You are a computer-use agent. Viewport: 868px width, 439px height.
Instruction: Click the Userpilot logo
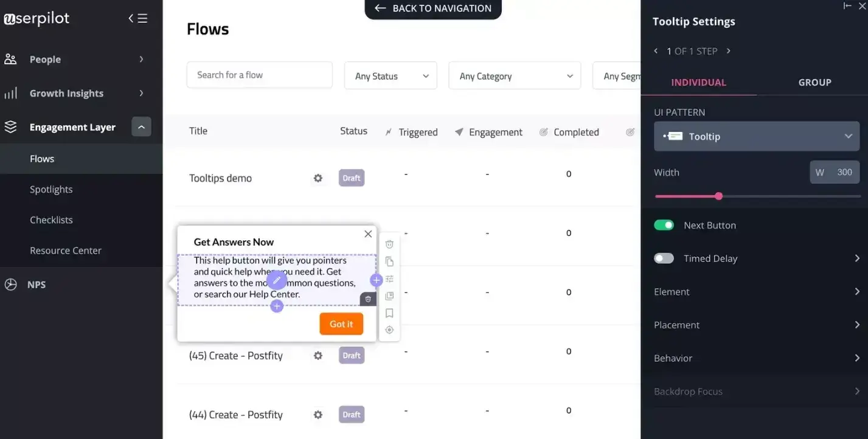click(x=36, y=18)
